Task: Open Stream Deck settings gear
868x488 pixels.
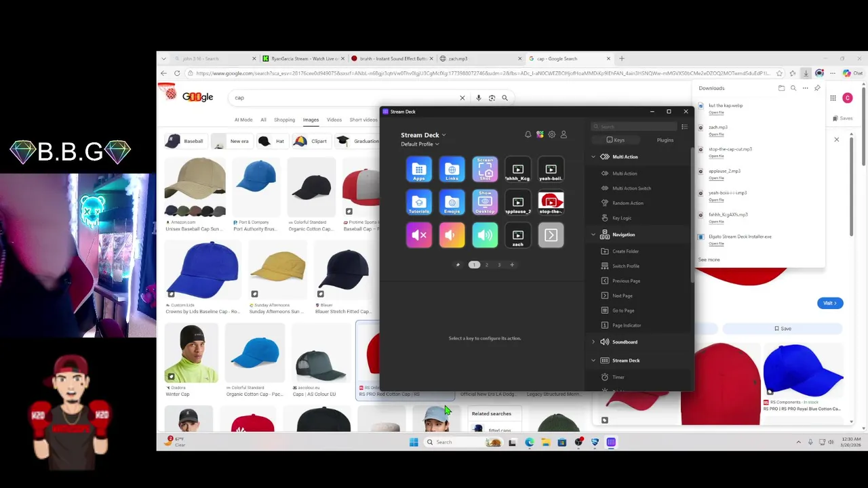Action: point(552,134)
